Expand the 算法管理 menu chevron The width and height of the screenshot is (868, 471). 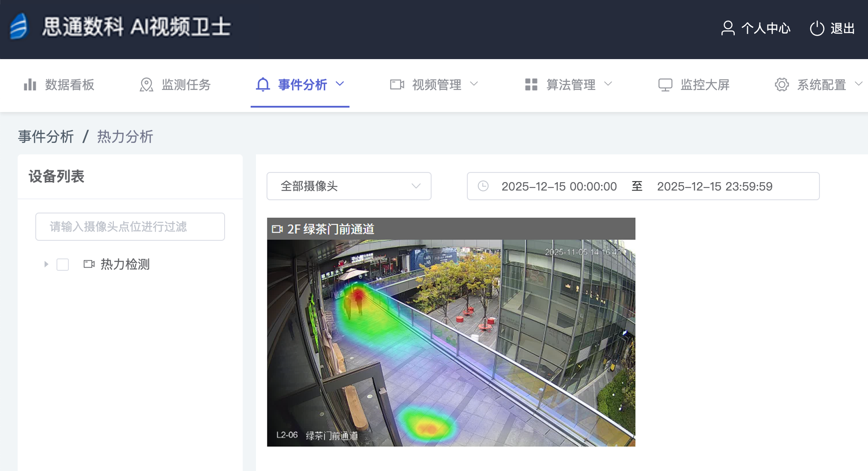click(x=608, y=84)
